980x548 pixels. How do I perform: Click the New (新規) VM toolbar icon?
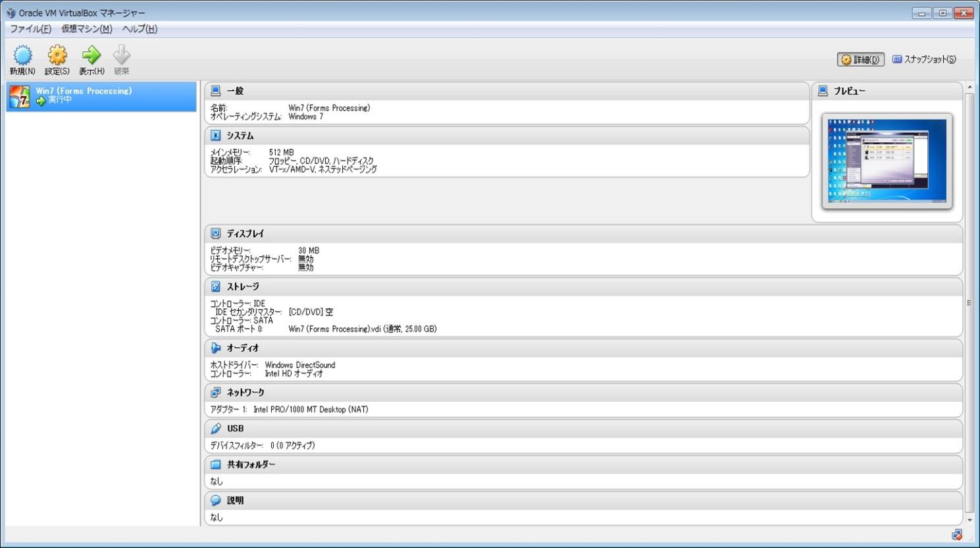(x=22, y=55)
